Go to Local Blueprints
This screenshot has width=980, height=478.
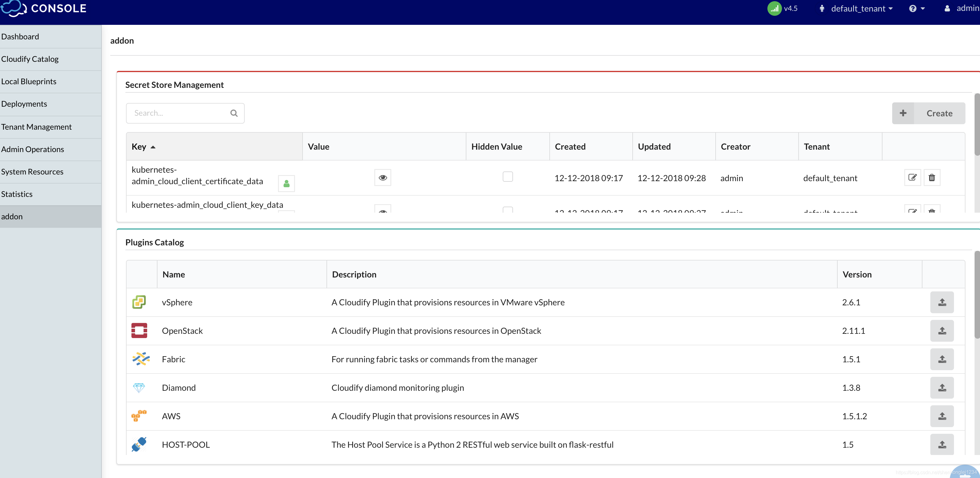coord(51,81)
